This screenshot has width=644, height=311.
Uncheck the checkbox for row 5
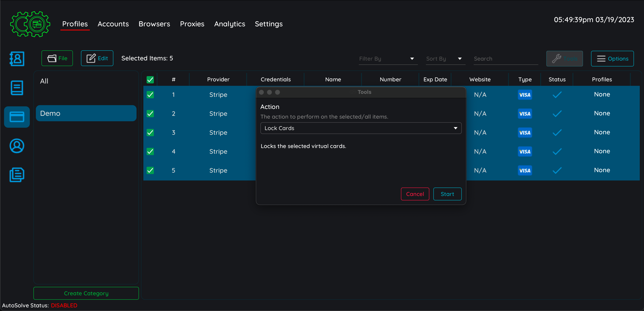150,170
